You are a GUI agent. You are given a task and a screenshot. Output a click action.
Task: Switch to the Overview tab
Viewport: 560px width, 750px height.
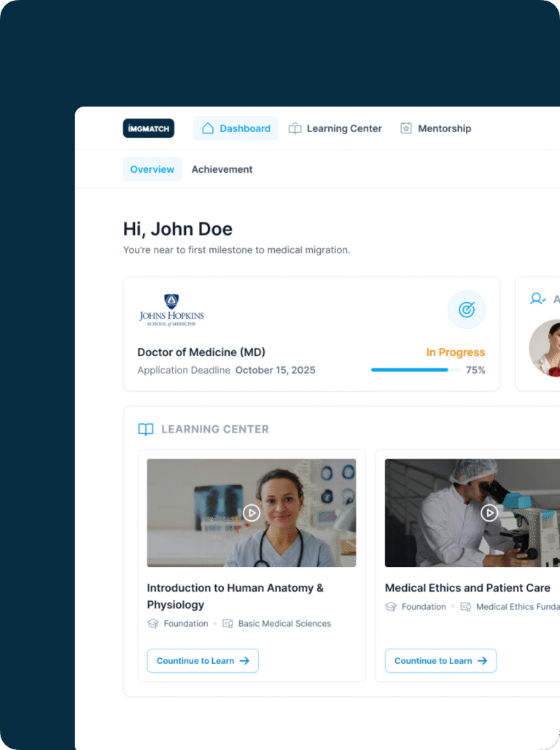(x=152, y=169)
